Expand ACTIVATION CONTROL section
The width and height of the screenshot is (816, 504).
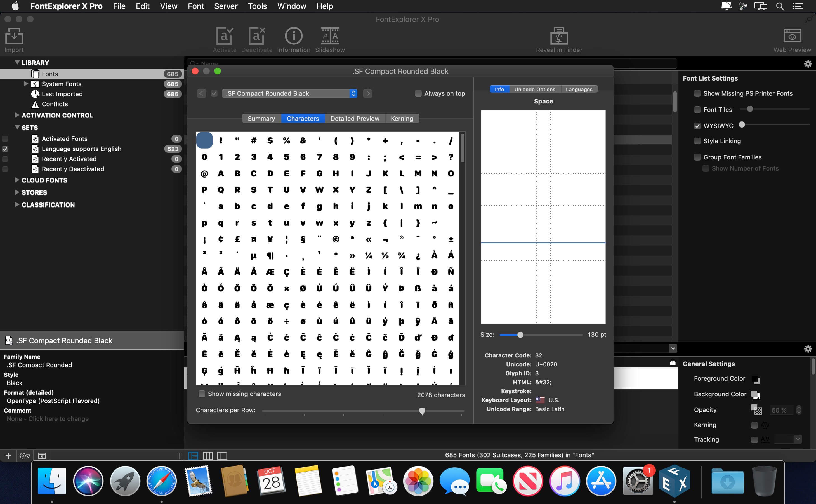17,115
